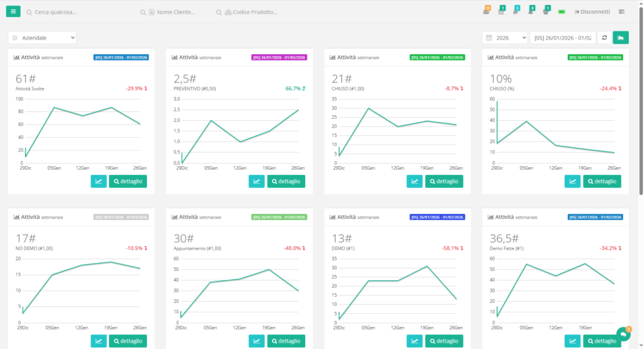The width and height of the screenshot is (644, 349).
Task: Expand the week range 26/01/2026 selector
Action: coord(562,38)
